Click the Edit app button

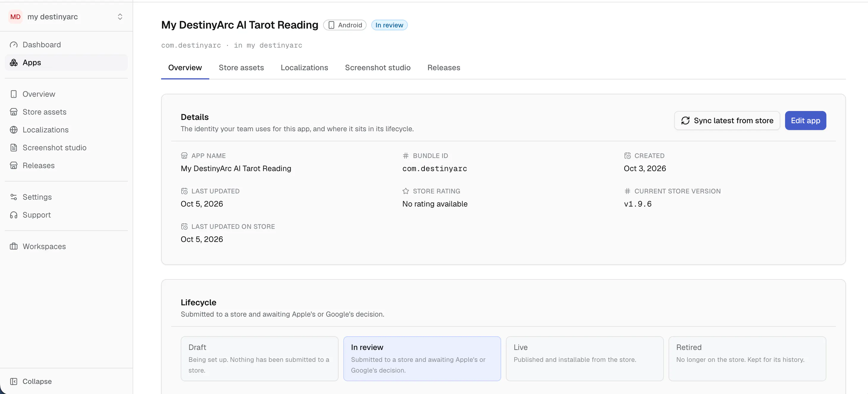tap(805, 121)
